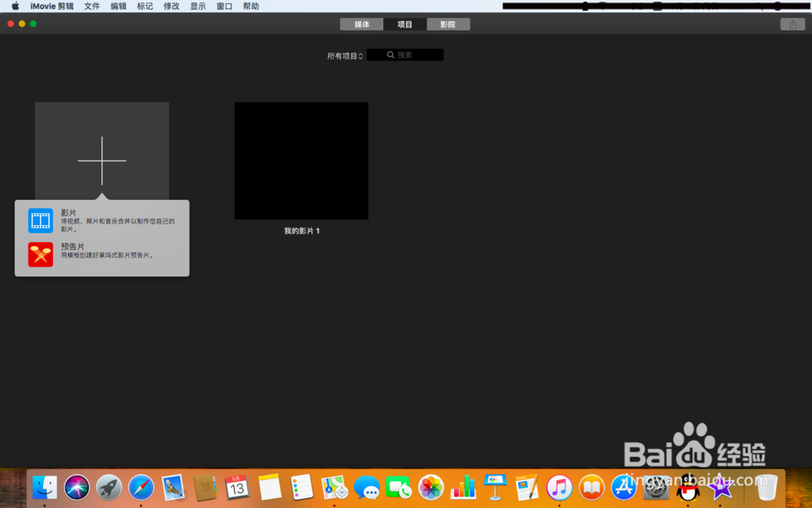Open the Apple menu
Image resolution: width=812 pixels, height=508 pixels.
click(15, 7)
